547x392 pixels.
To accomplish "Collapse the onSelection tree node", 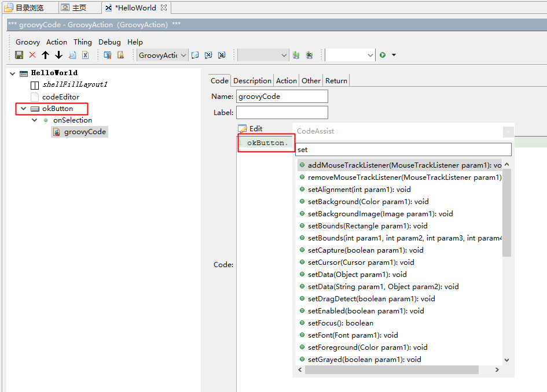I will pos(35,120).
